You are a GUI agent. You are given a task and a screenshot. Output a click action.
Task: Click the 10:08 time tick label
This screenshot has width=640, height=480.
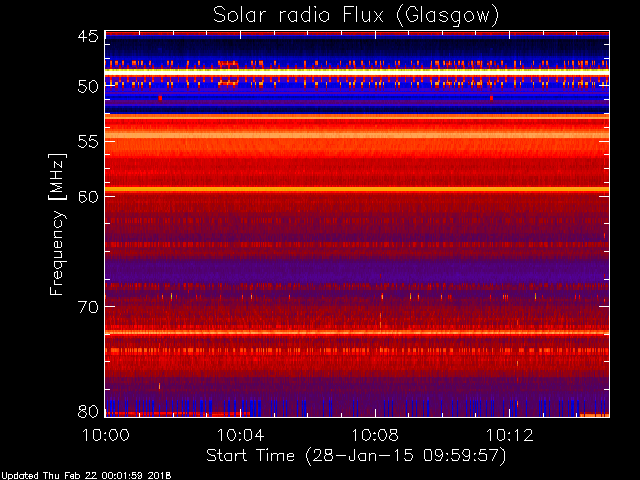[x=375, y=435]
